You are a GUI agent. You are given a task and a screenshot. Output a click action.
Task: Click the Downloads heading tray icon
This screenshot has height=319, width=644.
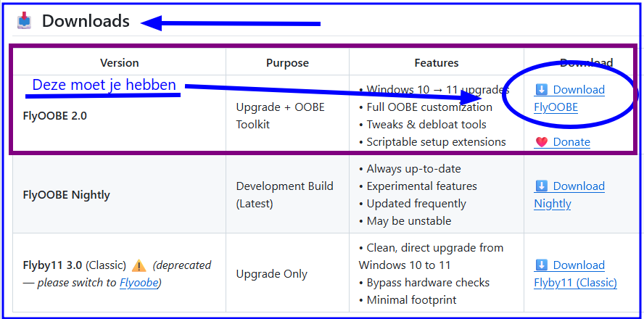pyautogui.click(x=25, y=20)
